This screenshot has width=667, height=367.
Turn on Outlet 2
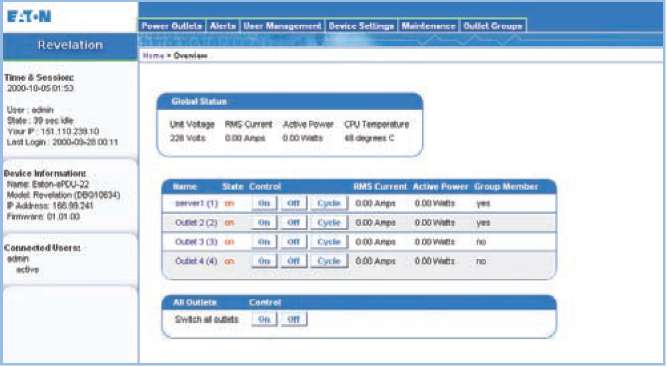pyautogui.click(x=264, y=222)
